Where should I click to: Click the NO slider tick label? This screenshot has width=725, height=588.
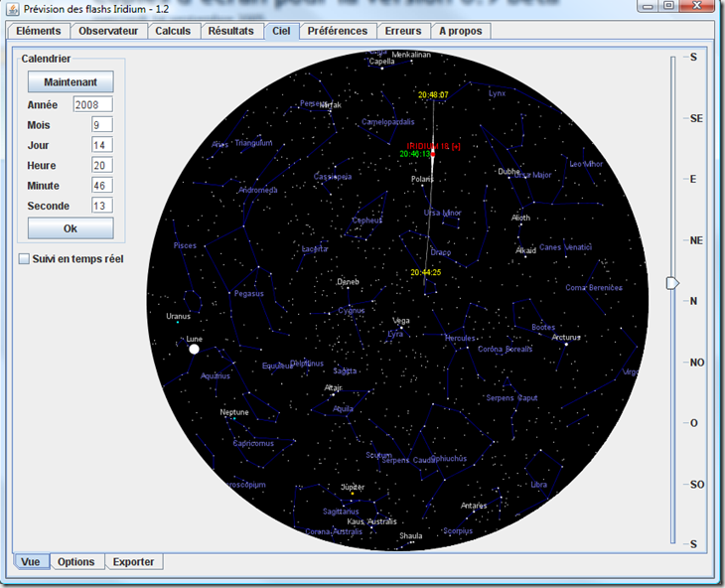697,363
